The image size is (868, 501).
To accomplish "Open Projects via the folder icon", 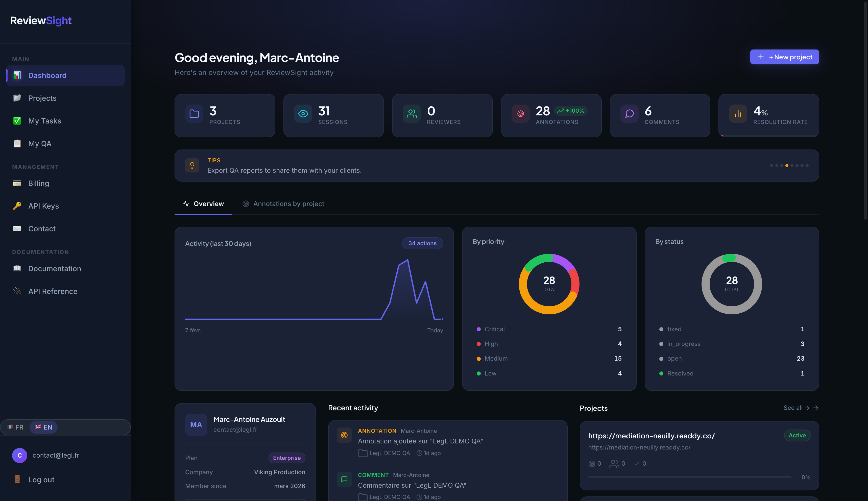I will click(x=17, y=98).
